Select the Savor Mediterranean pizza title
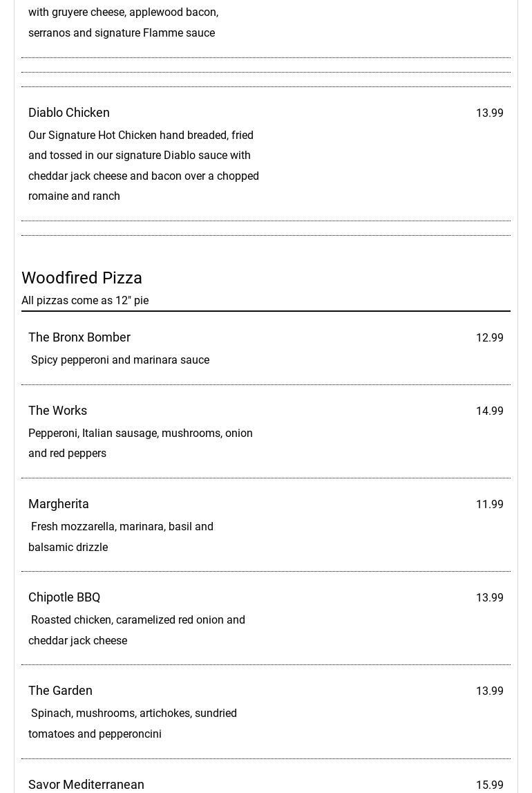 click(x=86, y=785)
